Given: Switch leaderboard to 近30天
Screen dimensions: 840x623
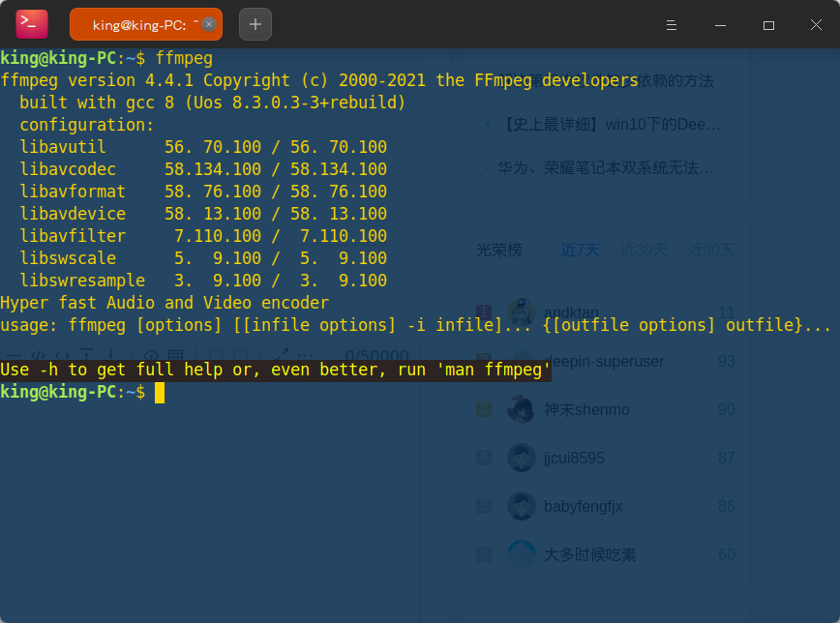Looking at the screenshot, I should point(645,249).
